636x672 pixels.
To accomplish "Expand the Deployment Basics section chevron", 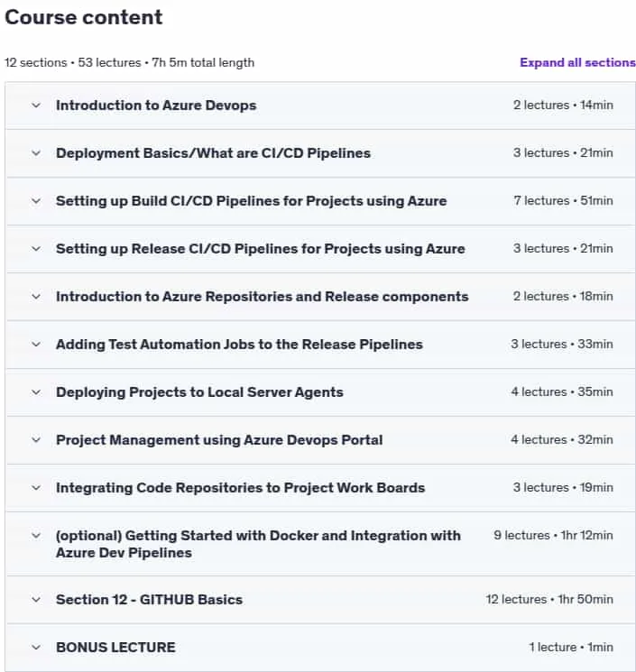I will point(36,153).
